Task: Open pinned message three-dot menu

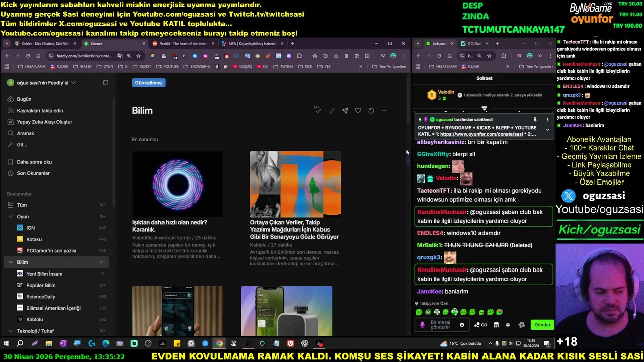Action: pos(548,120)
